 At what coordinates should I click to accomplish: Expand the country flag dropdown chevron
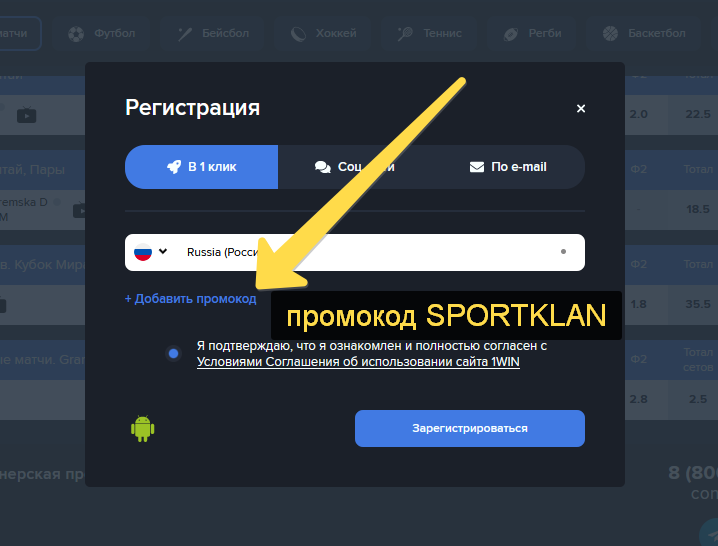pos(163,251)
